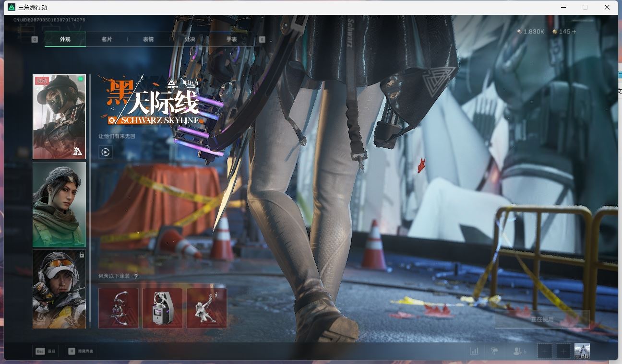
Task: Switch to the 处决 tab
Action: 190,39
